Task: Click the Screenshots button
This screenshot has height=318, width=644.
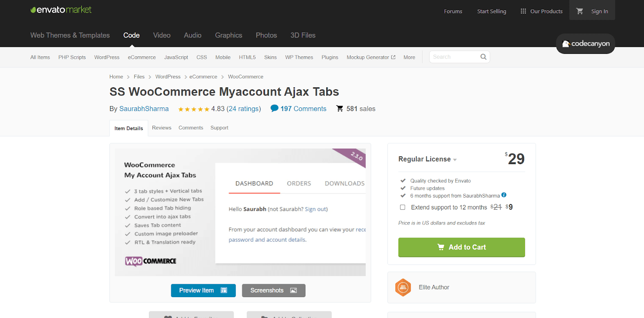Action: [274, 290]
